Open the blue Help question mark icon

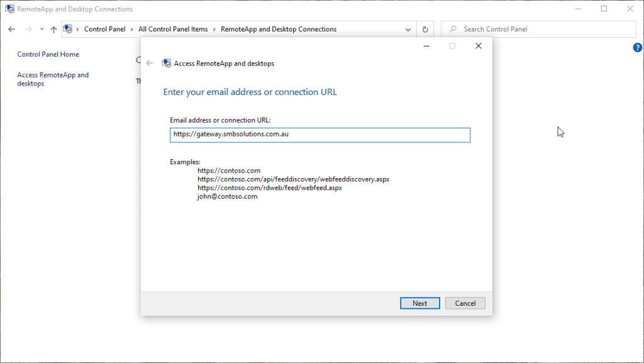[638, 48]
